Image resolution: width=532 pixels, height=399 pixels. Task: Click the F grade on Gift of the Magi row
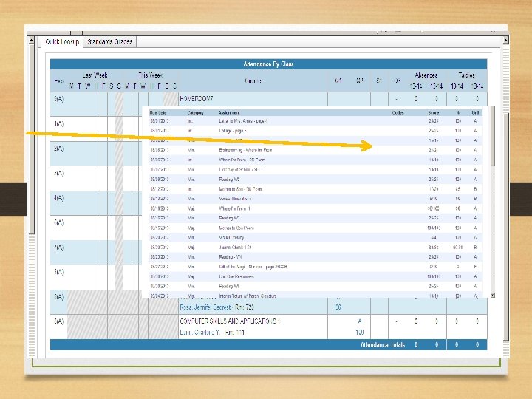click(475, 267)
